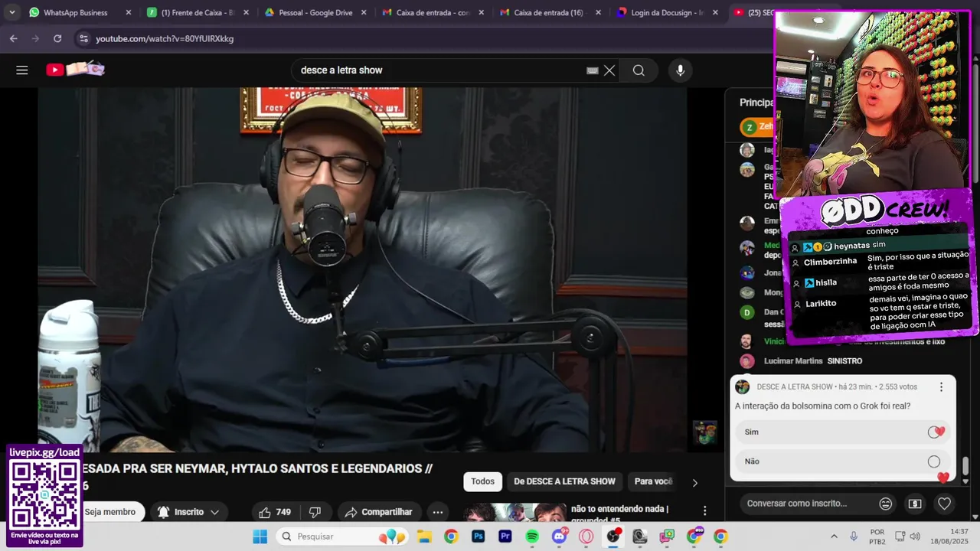Open Opera GX from the taskbar
The image size is (980, 551).
tap(586, 536)
